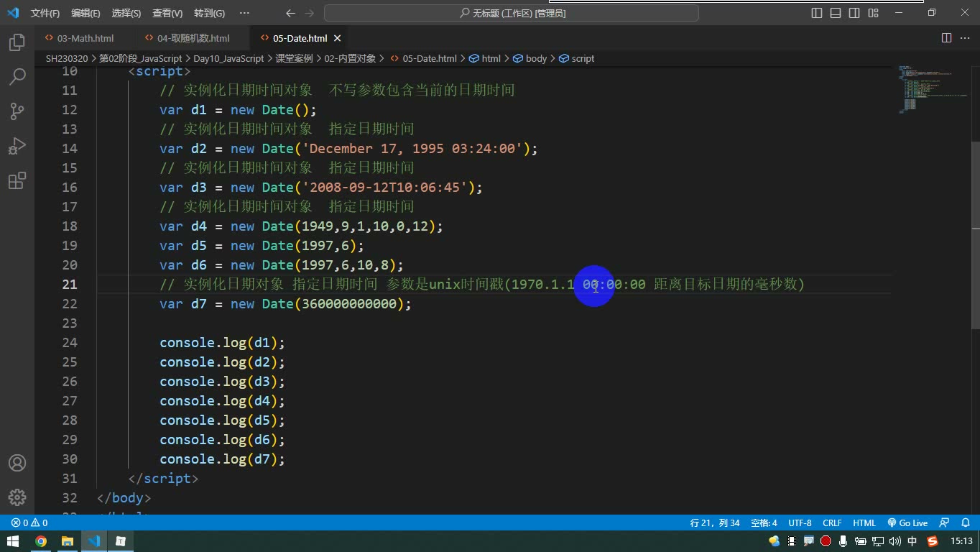Expand the 'Day10_JavaScript' breadcrumb folder
The width and height of the screenshot is (980, 552).
coord(228,58)
